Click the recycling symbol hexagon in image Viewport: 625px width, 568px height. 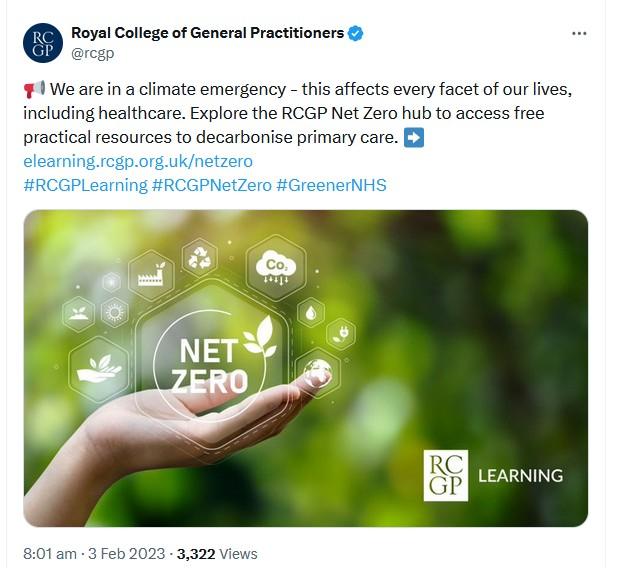click(201, 255)
